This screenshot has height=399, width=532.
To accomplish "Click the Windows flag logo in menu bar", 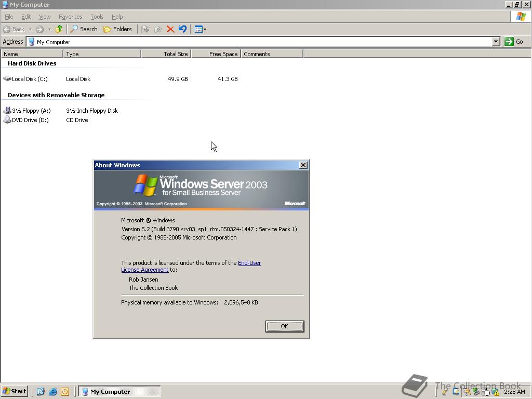I will (x=521, y=17).
